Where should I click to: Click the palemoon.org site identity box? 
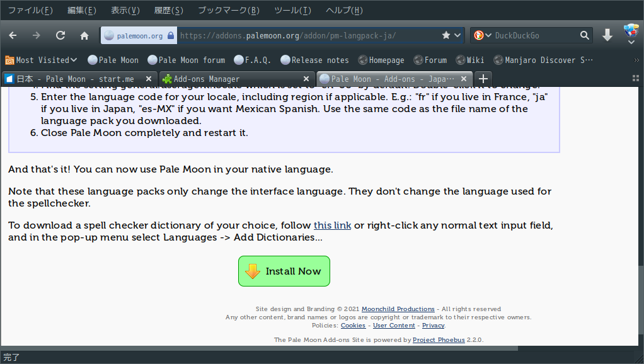[x=139, y=36]
